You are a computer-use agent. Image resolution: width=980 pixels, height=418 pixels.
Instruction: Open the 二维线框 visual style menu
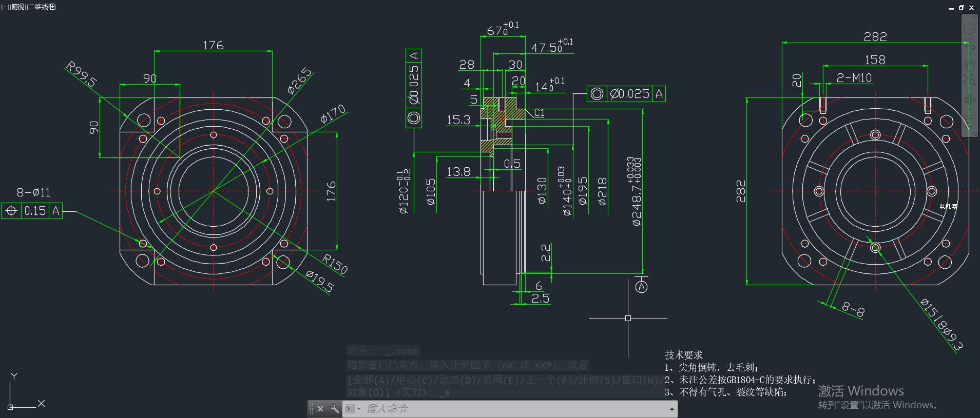tap(42, 7)
